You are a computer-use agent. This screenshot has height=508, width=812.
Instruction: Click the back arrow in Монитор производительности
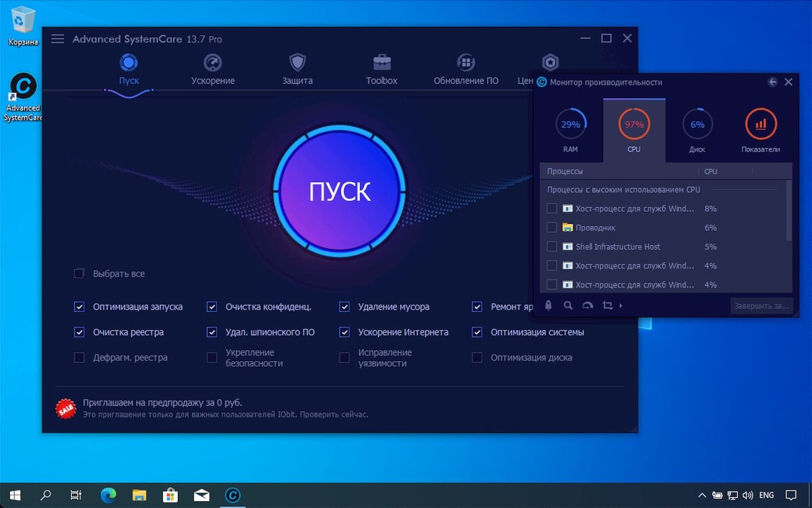[x=773, y=82]
